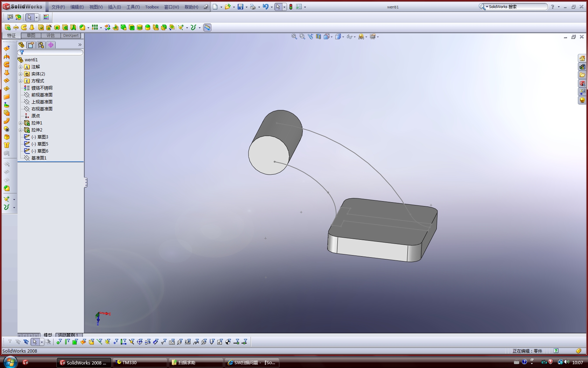Expand the 注解 tree node

click(20, 67)
